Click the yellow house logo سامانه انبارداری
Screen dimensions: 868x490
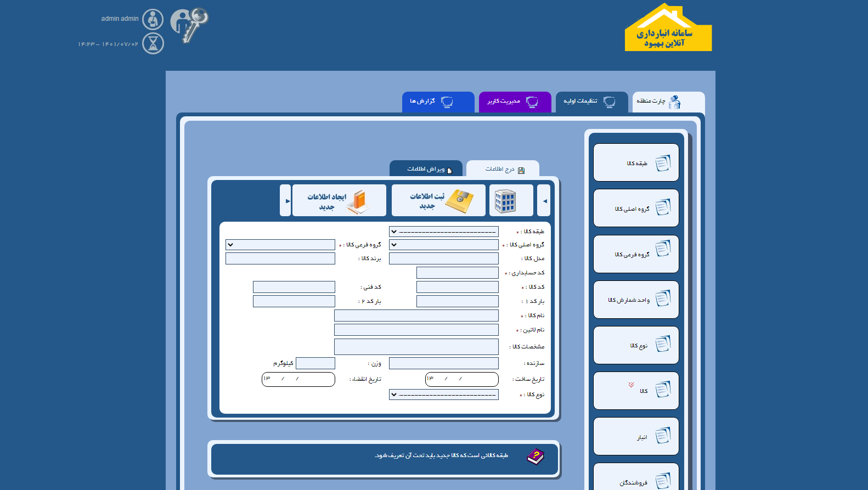(668, 29)
